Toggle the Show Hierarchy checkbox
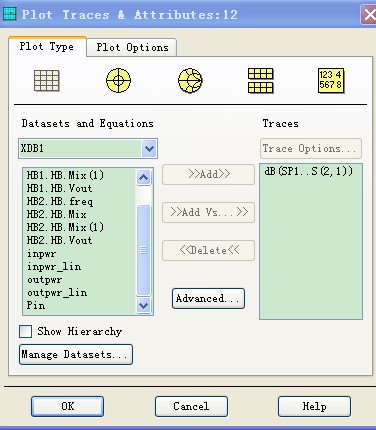This screenshot has width=376, height=430. tap(26, 332)
